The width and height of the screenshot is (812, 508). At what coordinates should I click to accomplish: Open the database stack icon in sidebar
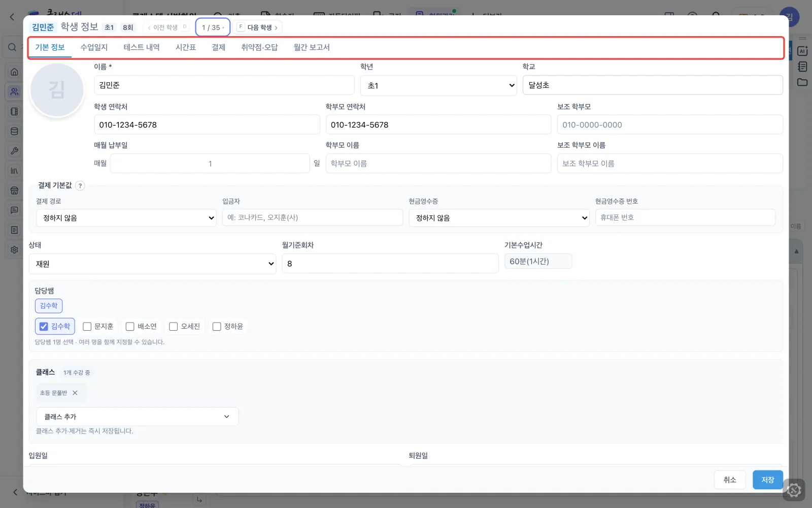pos(14,131)
